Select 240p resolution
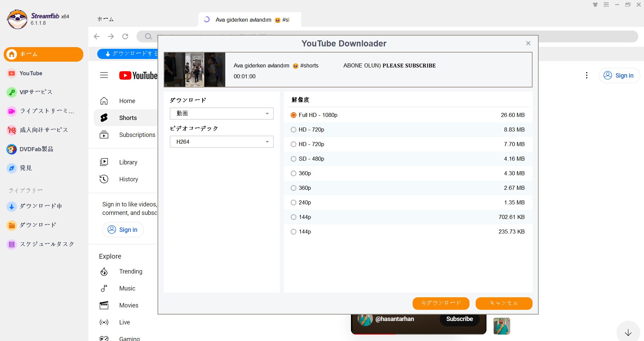Image resolution: width=644 pixels, height=341 pixels. [x=408, y=203]
